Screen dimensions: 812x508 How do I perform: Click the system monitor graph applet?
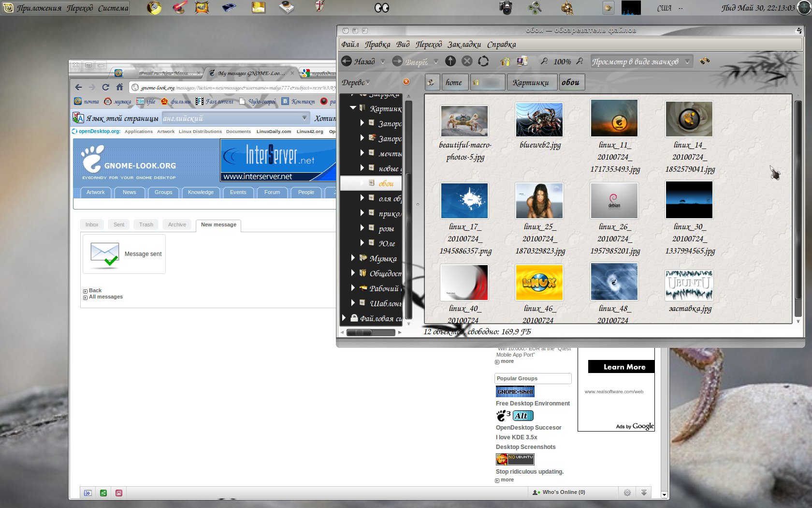coord(631,8)
